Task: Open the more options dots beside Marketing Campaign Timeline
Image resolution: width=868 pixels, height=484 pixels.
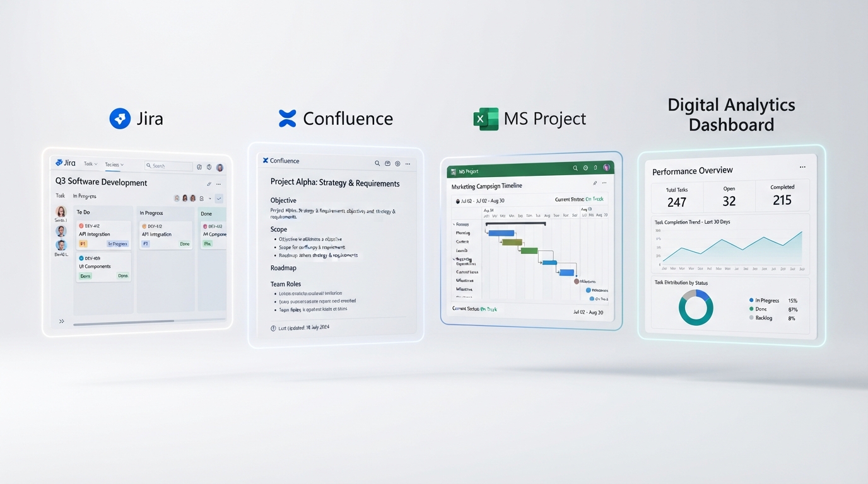Action: [x=604, y=183]
